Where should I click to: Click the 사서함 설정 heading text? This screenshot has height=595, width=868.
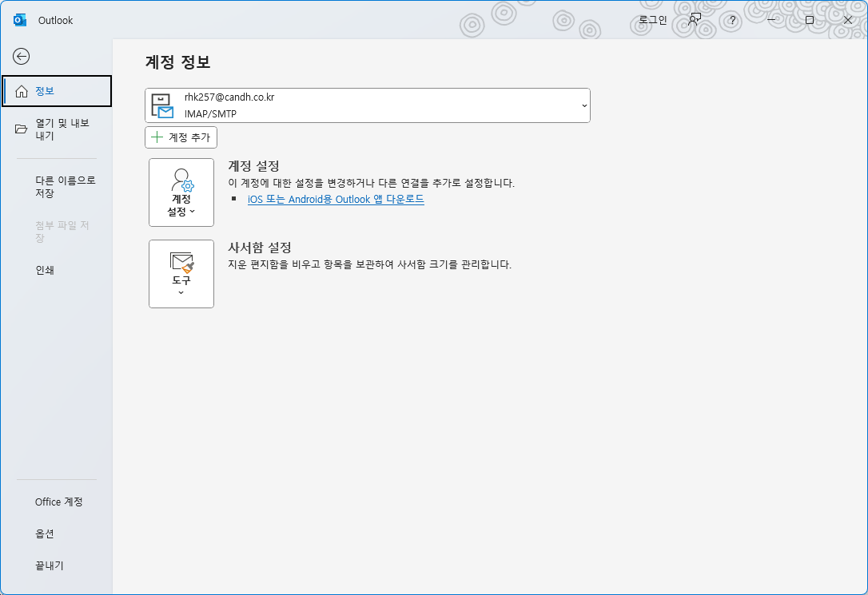[260, 247]
